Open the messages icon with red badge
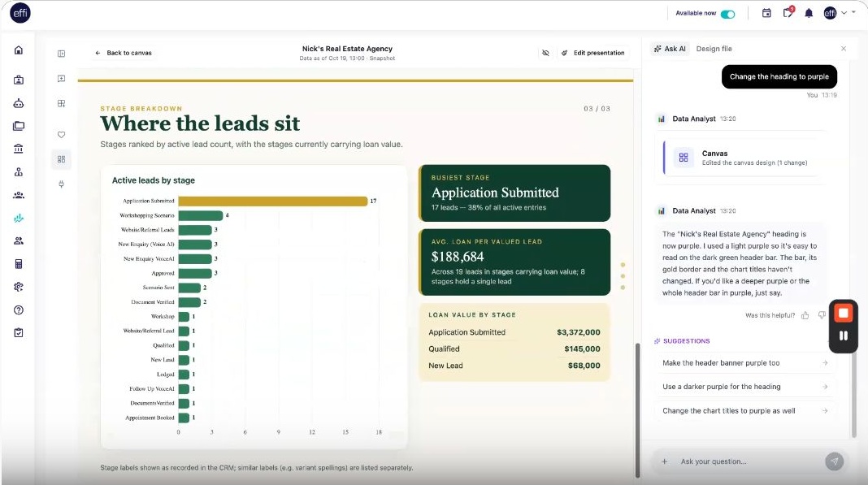 point(788,13)
